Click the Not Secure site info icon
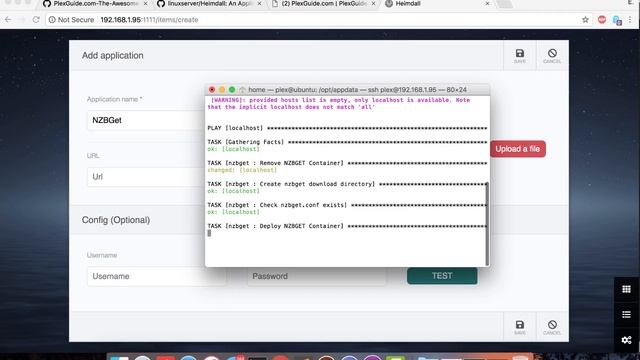 pyautogui.click(x=52, y=20)
